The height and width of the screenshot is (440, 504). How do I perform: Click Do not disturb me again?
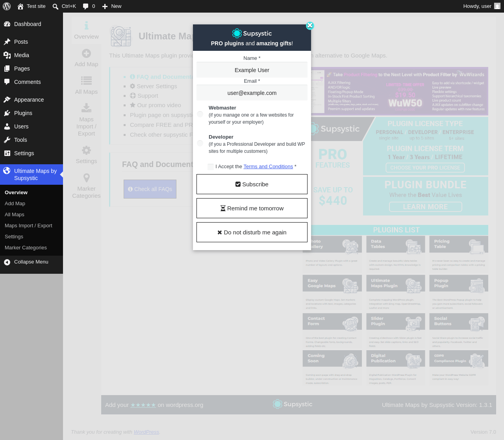[252, 232]
